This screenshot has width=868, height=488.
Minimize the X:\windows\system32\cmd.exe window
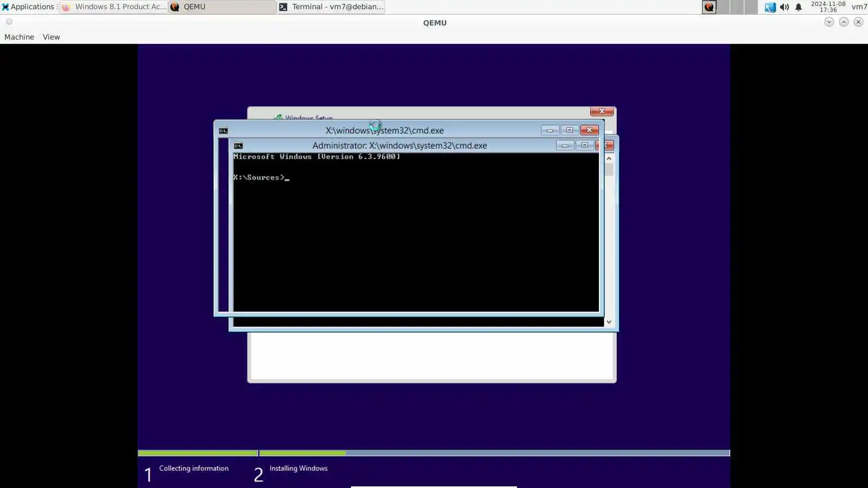550,130
